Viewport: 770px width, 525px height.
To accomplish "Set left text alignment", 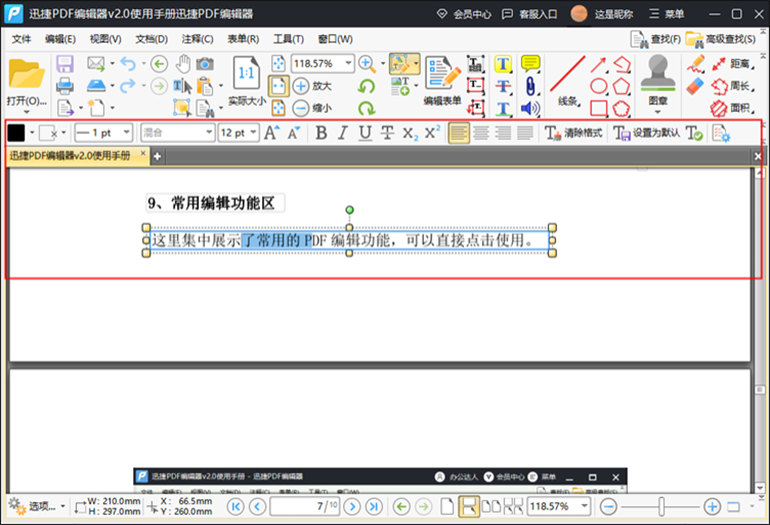I will pyautogui.click(x=459, y=133).
